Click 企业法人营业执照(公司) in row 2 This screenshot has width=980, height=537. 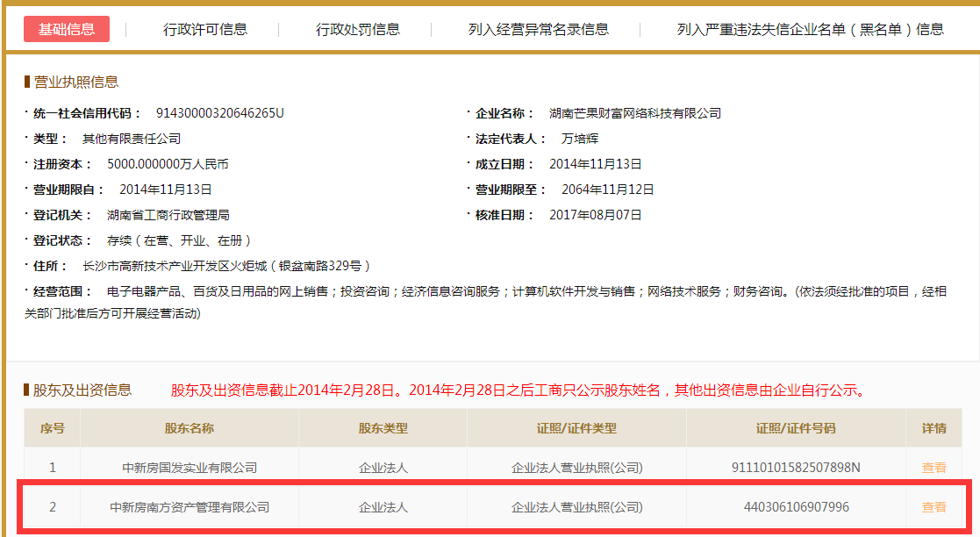(x=577, y=507)
